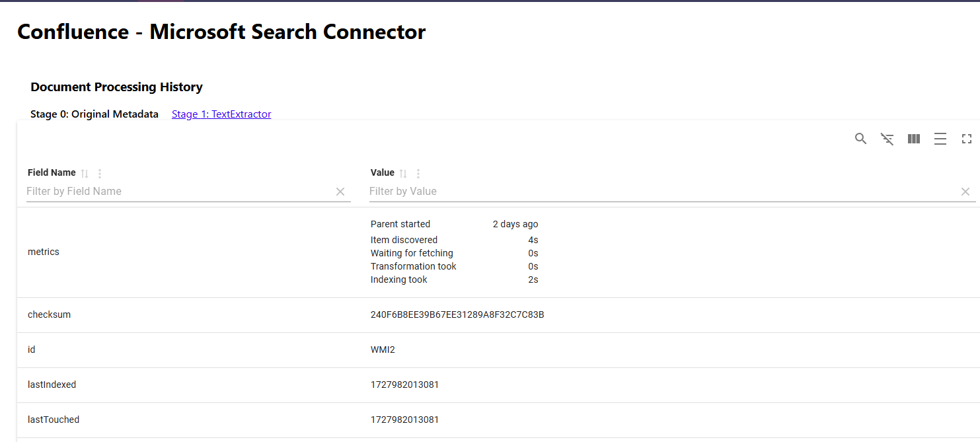Screen dimensions: 980x442
Task: Click the Value column header
Action: pyautogui.click(x=383, y=172)
